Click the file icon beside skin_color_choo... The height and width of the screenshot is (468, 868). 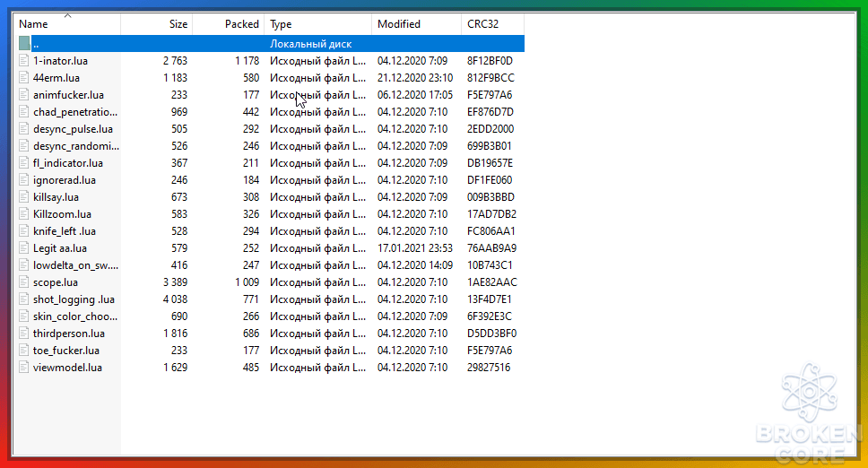[x=24, y=316]
